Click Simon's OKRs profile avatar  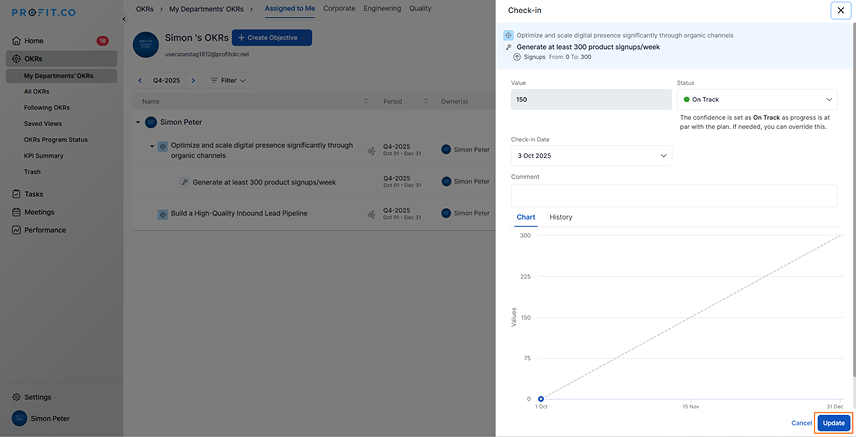point(146,44)
